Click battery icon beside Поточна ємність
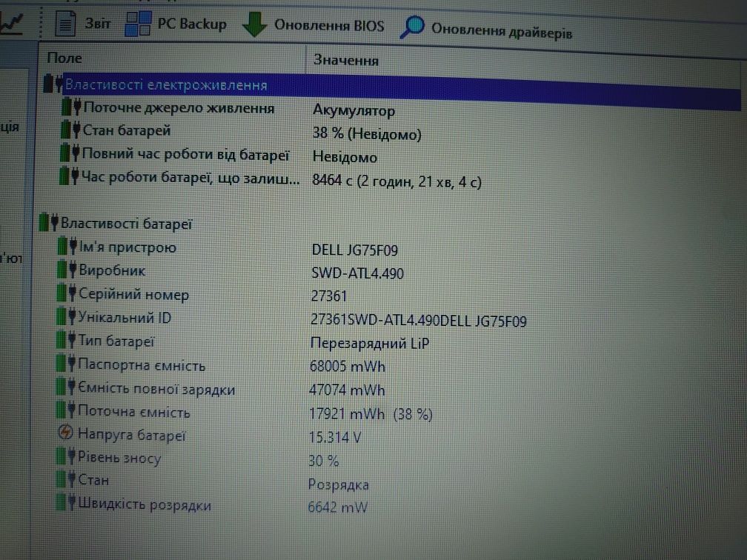 (66, 410)
